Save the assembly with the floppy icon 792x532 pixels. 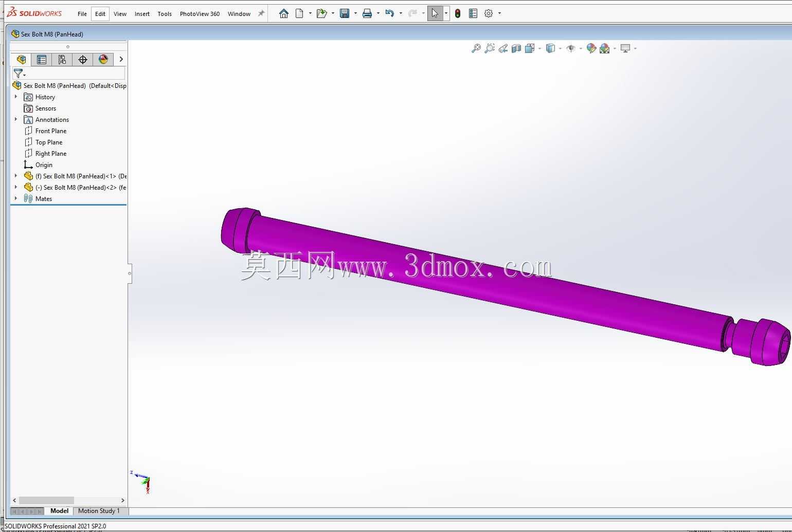click(345, 13)
